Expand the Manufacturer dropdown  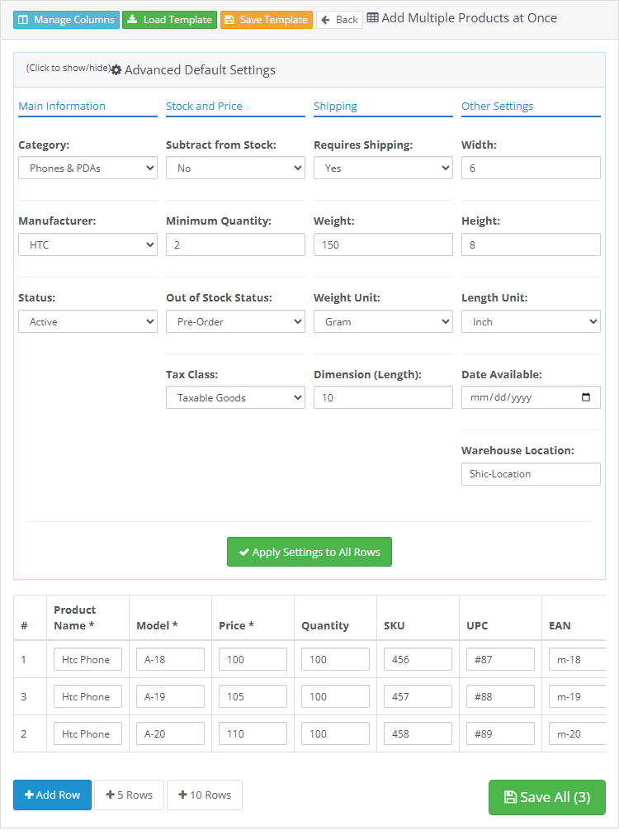tap(87, 244)
